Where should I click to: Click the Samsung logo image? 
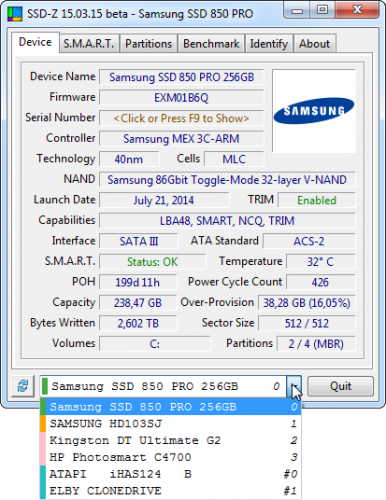(x=314, y=111)
